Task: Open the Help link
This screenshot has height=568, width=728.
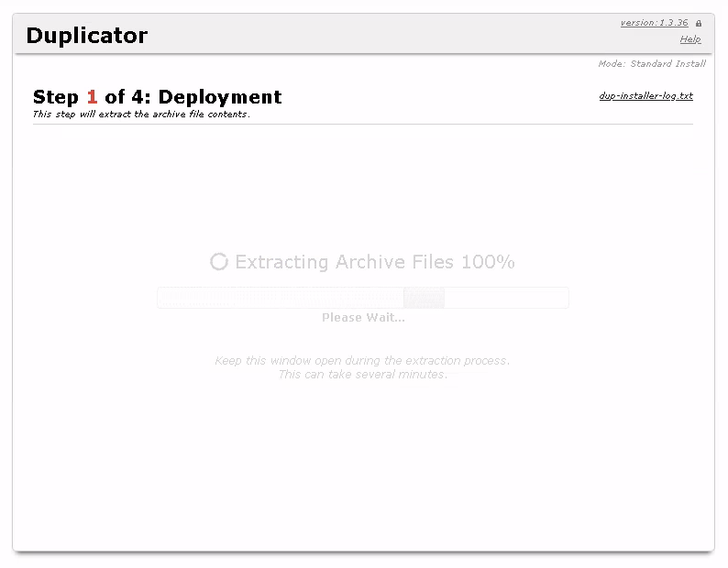Action: 690,39
